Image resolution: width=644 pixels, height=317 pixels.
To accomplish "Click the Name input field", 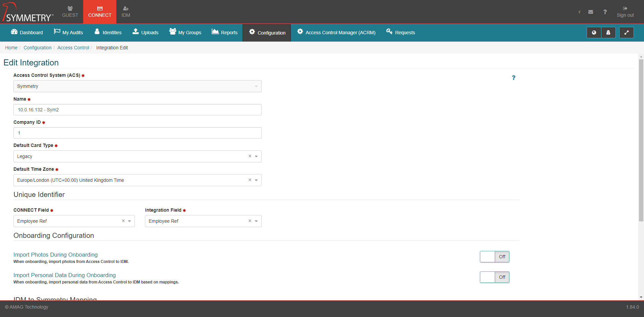I will point(138,110).
